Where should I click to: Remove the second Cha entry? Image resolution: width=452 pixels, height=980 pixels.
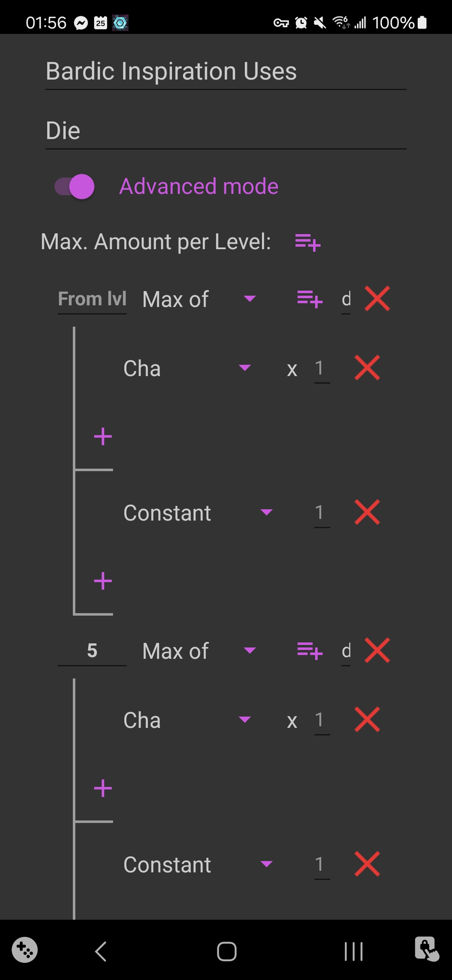pyautogui.click(x=367, y=720)
